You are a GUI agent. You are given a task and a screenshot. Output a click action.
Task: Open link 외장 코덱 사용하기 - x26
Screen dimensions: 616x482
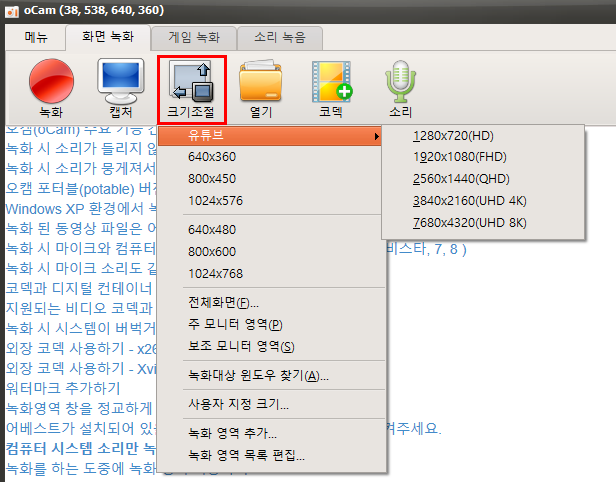coord(81,348)
